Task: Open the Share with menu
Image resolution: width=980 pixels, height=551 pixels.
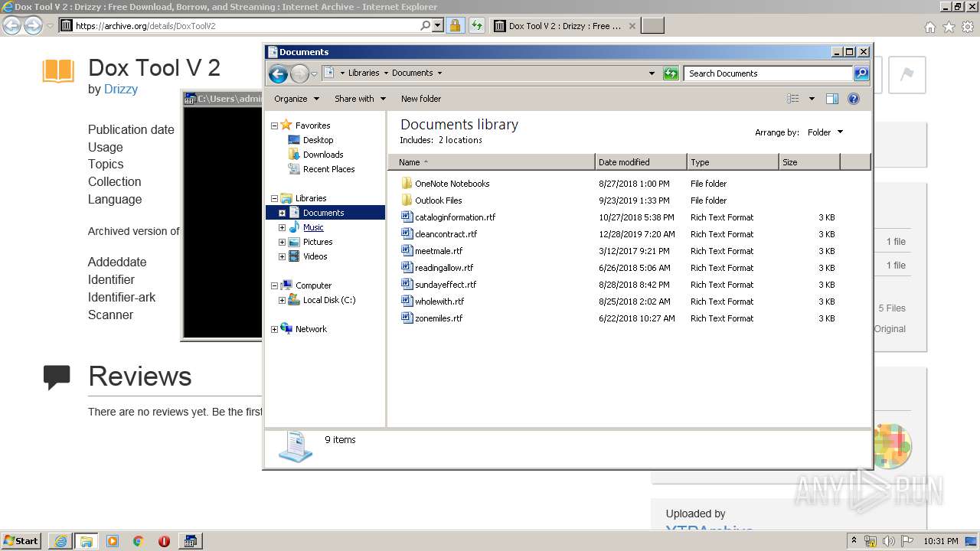Action: pyautogui.click(x=360, y=99)
